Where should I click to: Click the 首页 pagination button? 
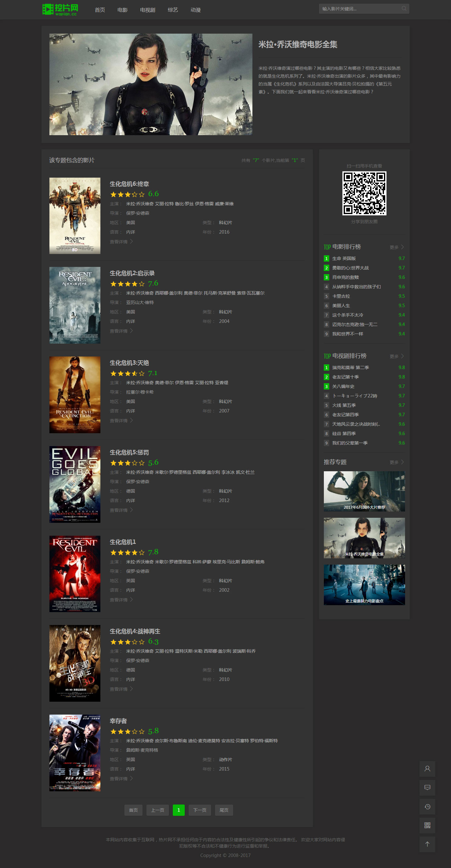pos(133,810)
